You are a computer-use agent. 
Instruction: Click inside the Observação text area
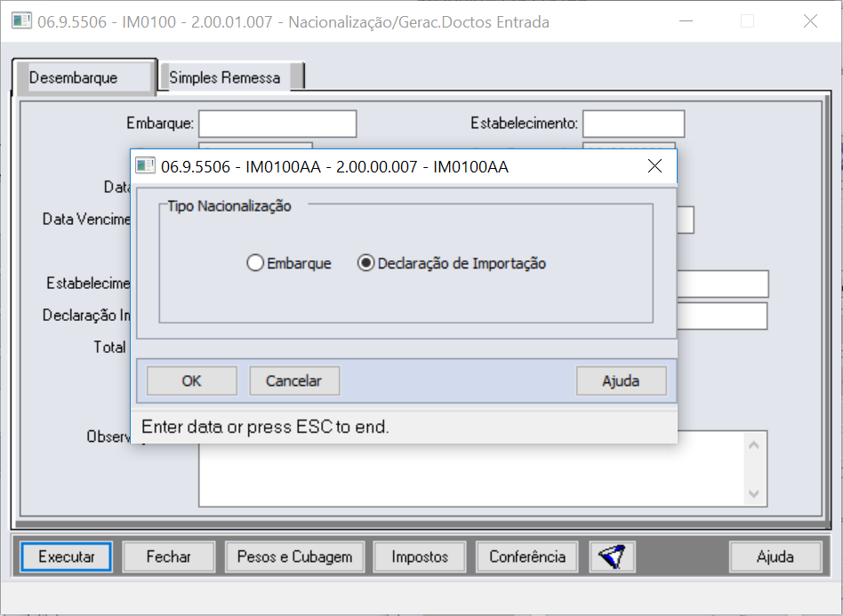click(x=471, y=476)
